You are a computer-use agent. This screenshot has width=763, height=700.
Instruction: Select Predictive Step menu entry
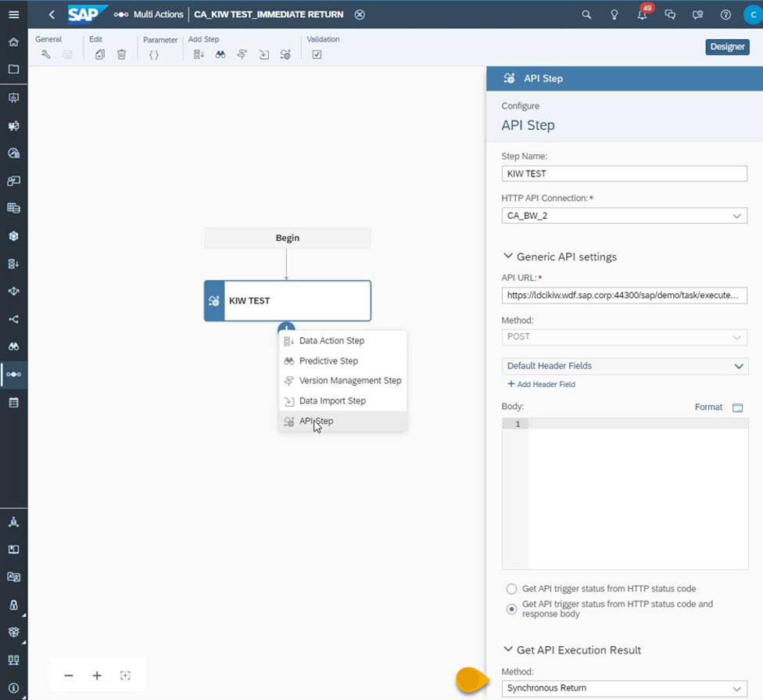tap(343, 361)
